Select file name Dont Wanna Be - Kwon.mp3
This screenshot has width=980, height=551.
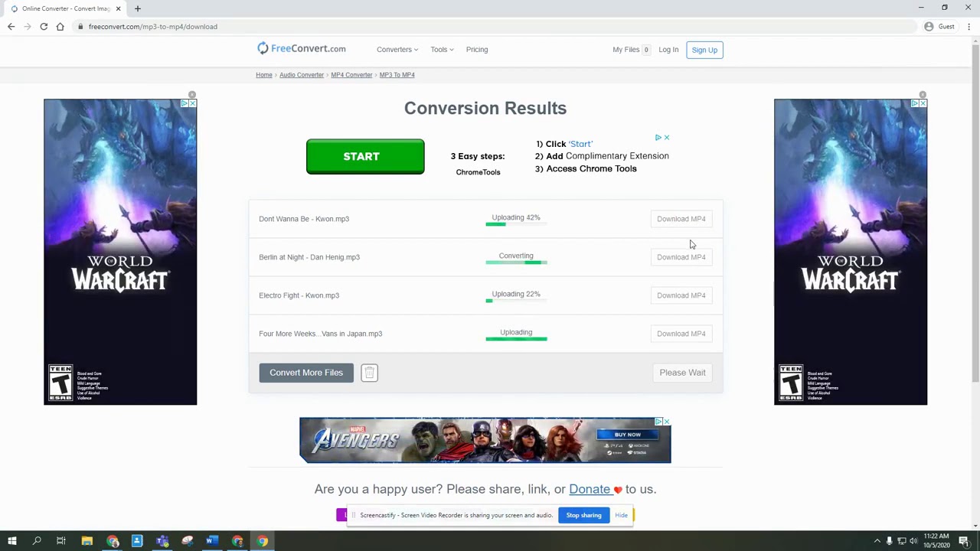coord(304,219)
